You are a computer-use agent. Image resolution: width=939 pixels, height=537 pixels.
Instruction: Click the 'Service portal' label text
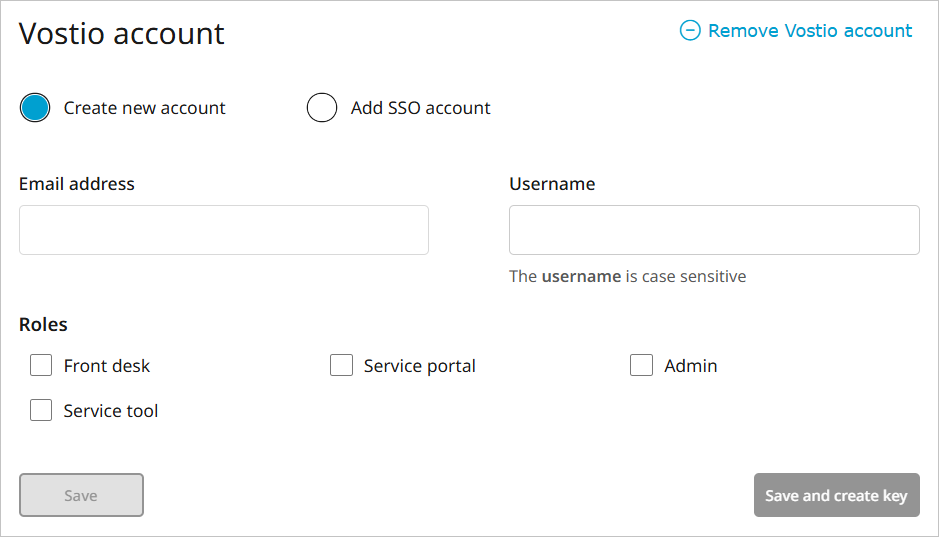419,366
